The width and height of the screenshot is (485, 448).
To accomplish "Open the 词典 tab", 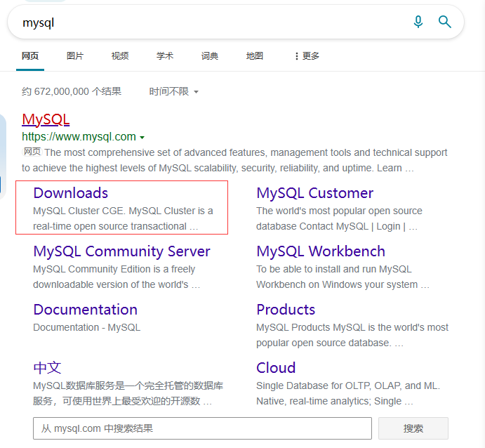I will (209, 56).
